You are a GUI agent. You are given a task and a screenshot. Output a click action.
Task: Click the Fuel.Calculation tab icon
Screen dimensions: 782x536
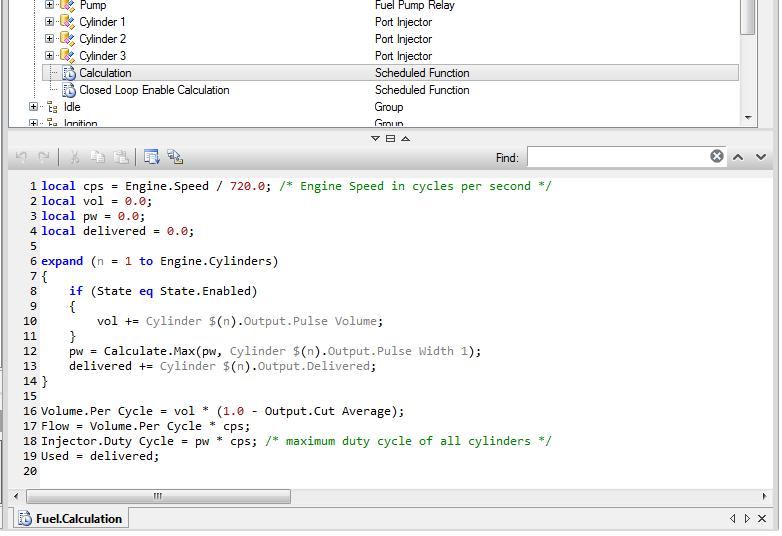pos(25,519)
